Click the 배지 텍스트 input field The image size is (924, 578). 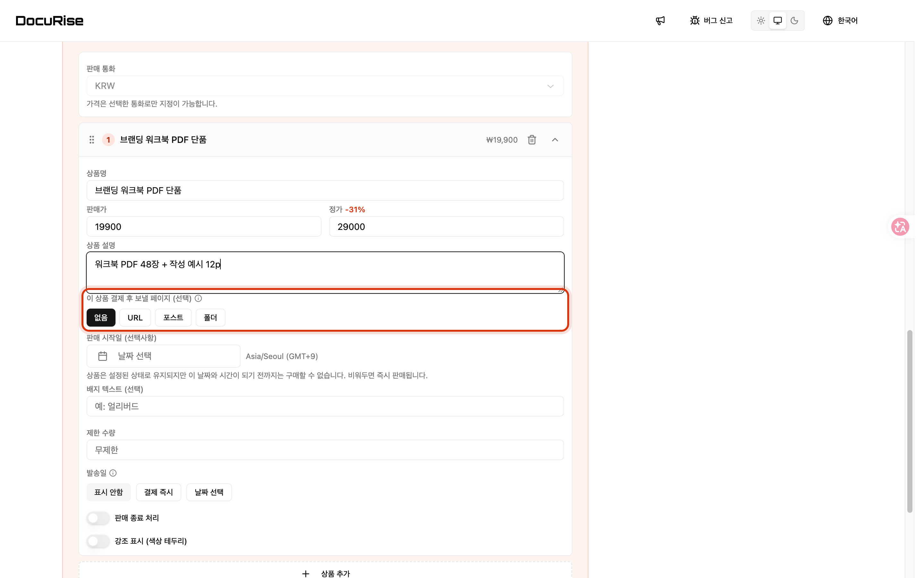(x=325, y=406)
